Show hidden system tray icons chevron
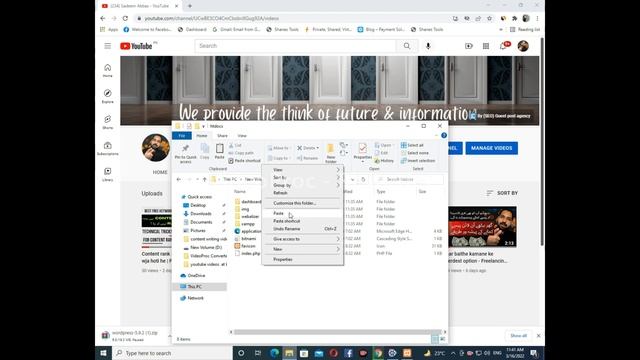 point(453,353)
